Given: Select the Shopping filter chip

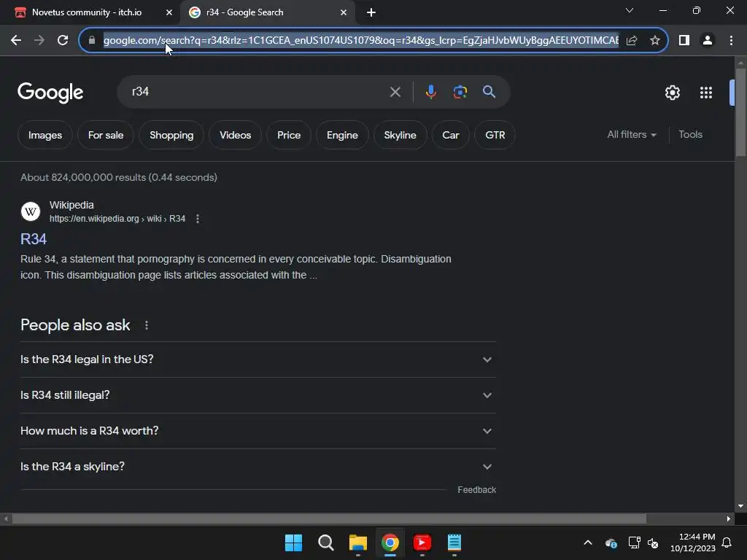Looking at the screenshot, I should pyautogui.click(x=171, y=135).
